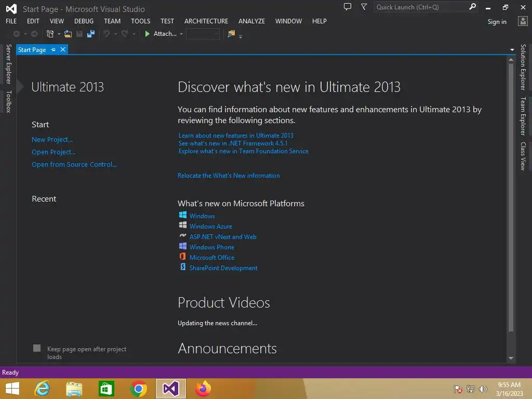
Task: Click the Windows logo icon beside the Windows link
Action: (182, 215)
